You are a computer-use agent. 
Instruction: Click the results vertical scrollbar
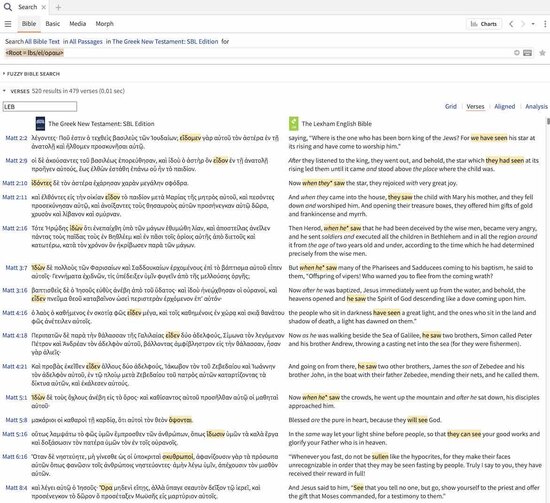[x=548, y=309]
